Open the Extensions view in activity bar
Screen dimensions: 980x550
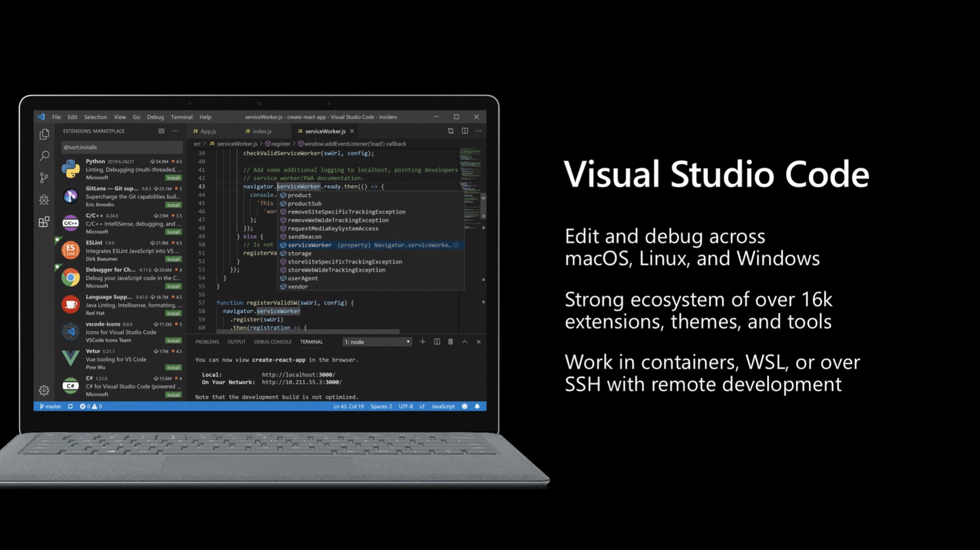pyautogui.click(x=44, y=222)
